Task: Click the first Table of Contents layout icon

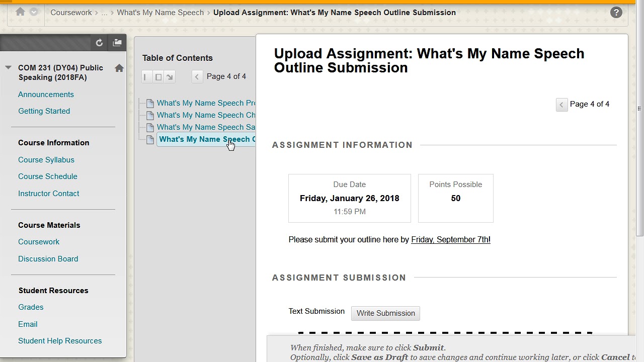Action: (145, 77)
